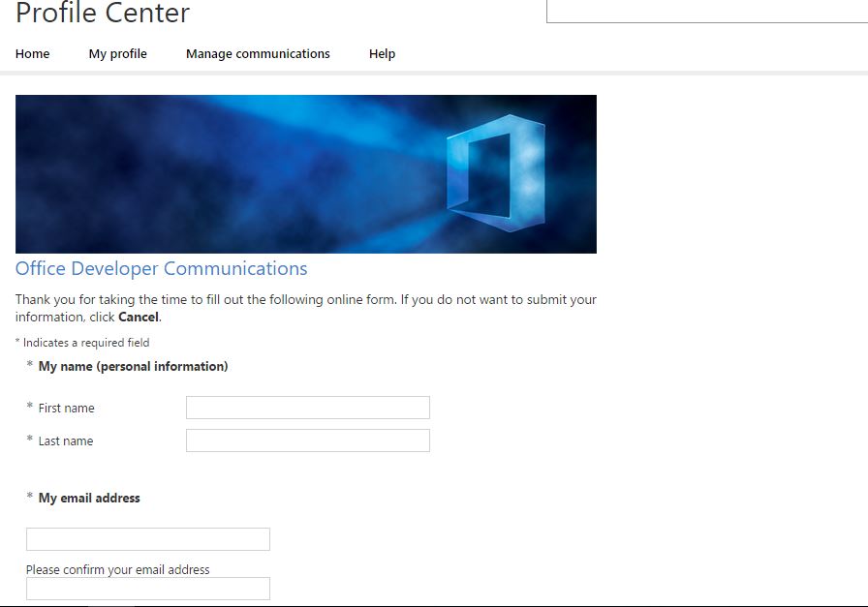Viewport: 868px width, 607px height.
Task: Click the 'My email address' label
Action: click(x=89, y=498)
